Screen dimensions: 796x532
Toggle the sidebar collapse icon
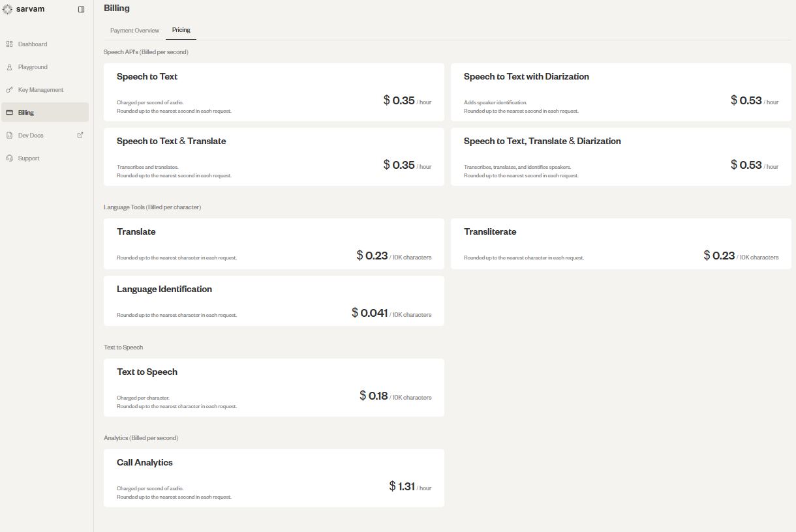click(81, 9)
